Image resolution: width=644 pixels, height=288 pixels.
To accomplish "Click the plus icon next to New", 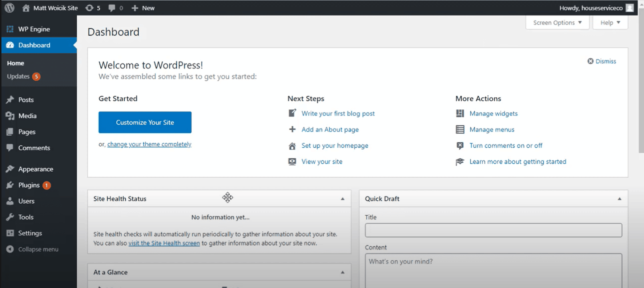I will point(135,8).
